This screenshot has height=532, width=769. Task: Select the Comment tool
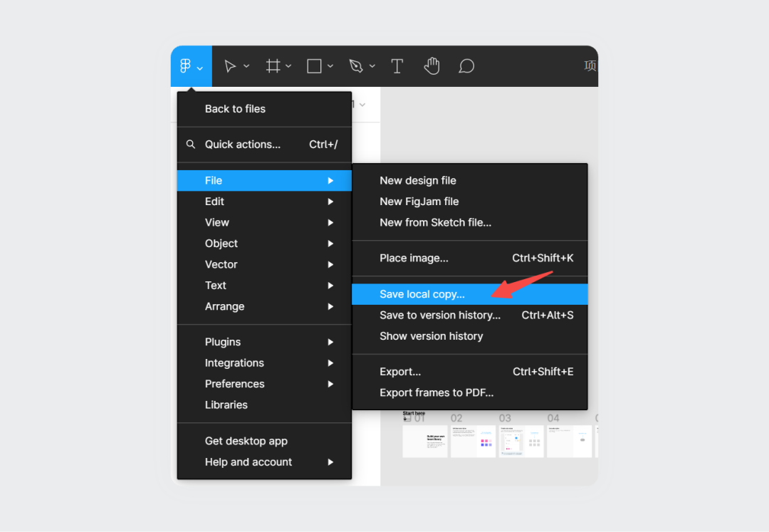click(x=466, y=66)
